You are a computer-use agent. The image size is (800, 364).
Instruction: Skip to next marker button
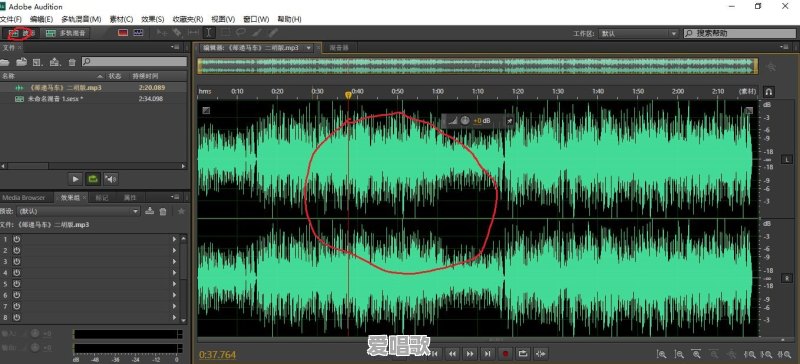coord(488,353)
